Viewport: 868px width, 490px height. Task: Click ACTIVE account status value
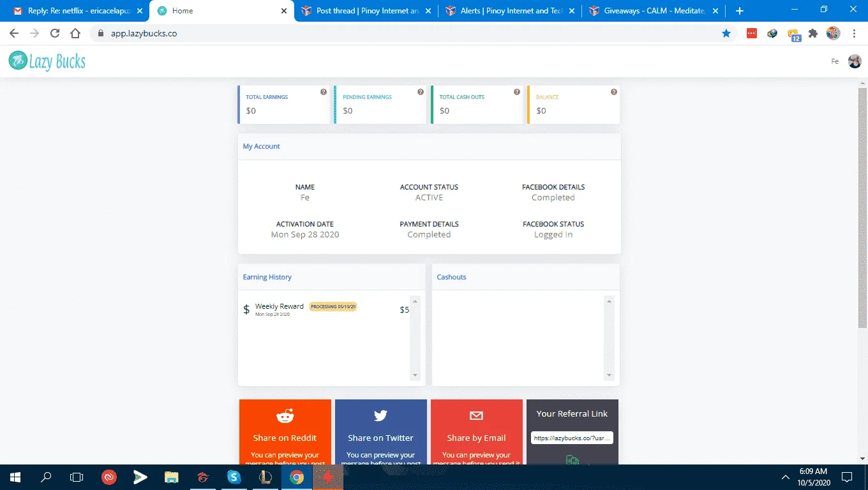pyautogui.click(x=429, y=197)
